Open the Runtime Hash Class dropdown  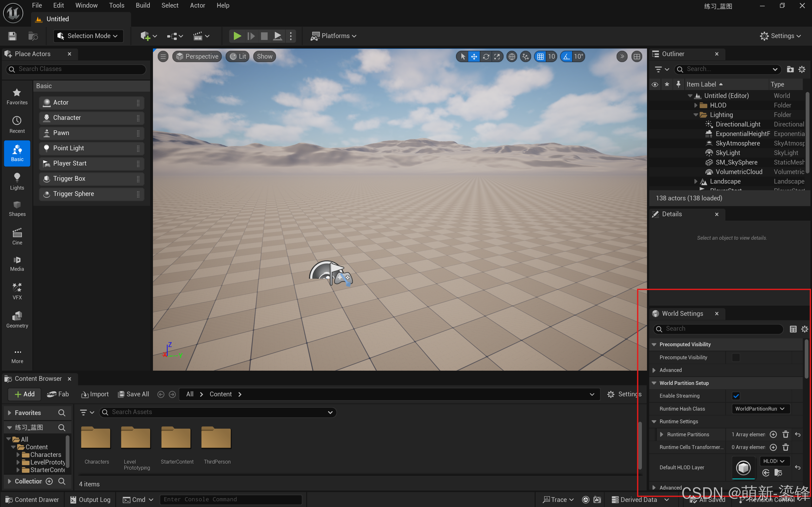(x=760, y=409)
